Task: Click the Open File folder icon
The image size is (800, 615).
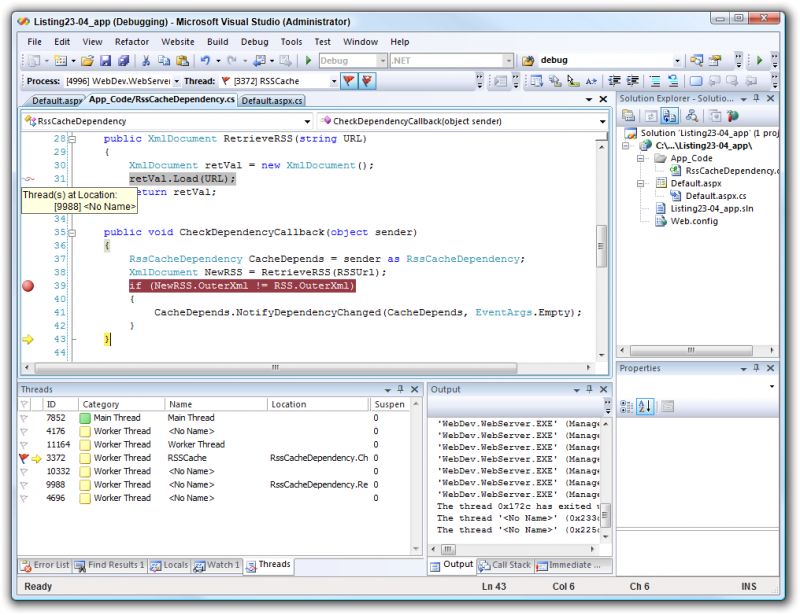Action: point(88,61)
